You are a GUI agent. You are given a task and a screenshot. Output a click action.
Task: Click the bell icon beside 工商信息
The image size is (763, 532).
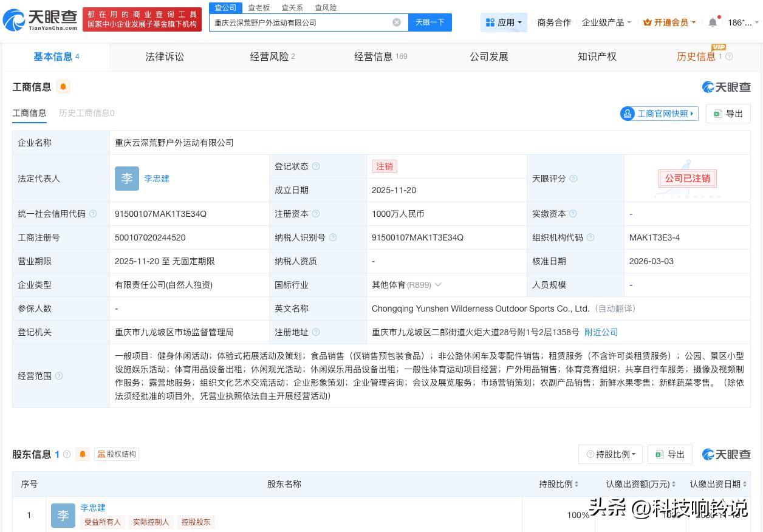tap(63, 87)
